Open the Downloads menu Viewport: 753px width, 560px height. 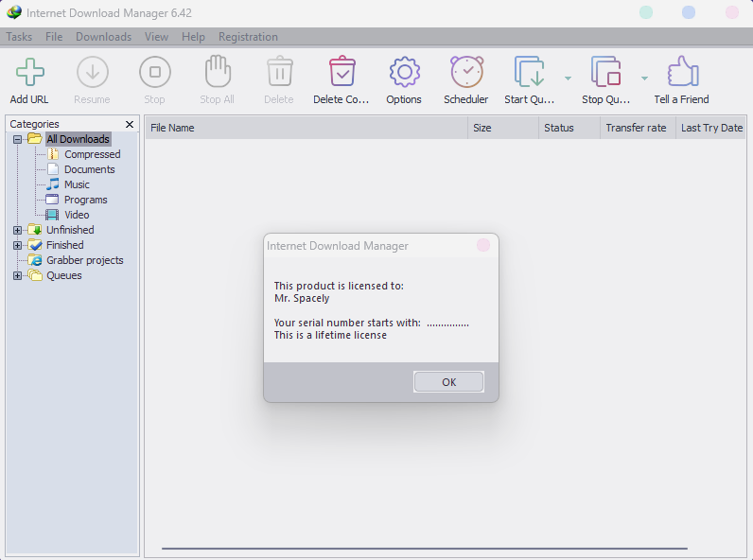(x=103, y=37)
